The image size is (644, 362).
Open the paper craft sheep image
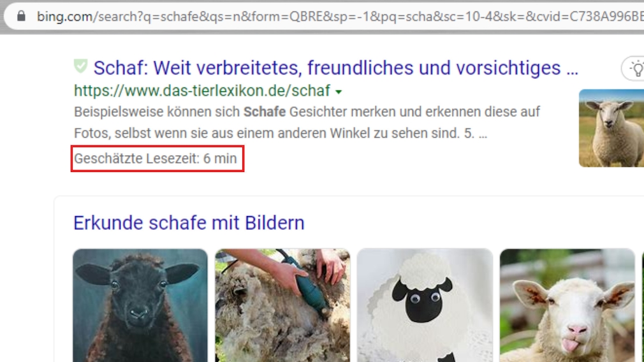[x=425, y=305]
